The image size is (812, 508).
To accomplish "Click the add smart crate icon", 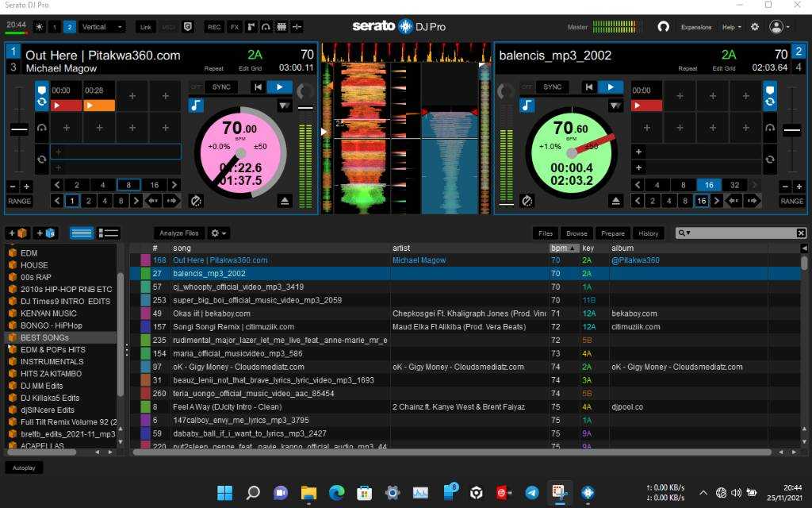I will (x=45, y=233).
